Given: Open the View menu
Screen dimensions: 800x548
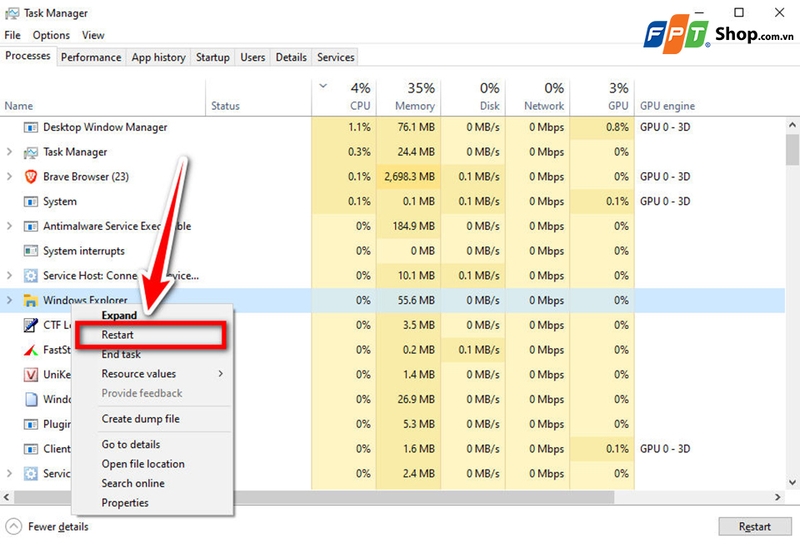Looking at the screenshot, I should click(x=93, y=35).
